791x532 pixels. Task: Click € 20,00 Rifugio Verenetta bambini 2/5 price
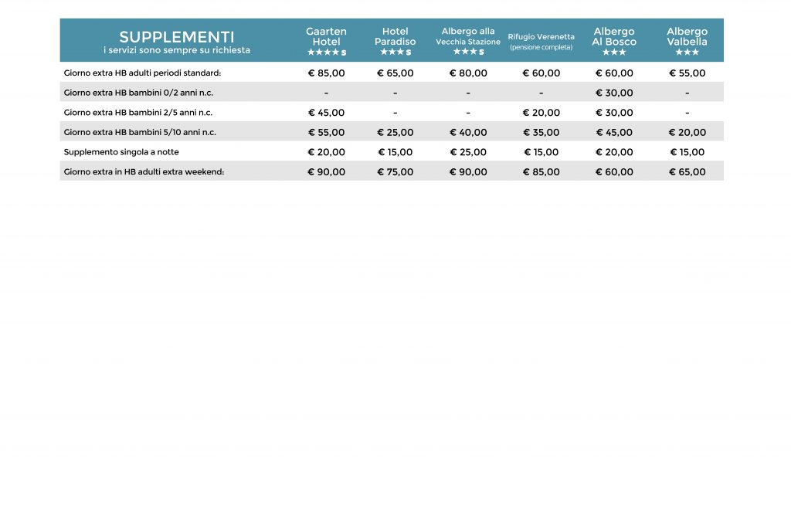541,113
